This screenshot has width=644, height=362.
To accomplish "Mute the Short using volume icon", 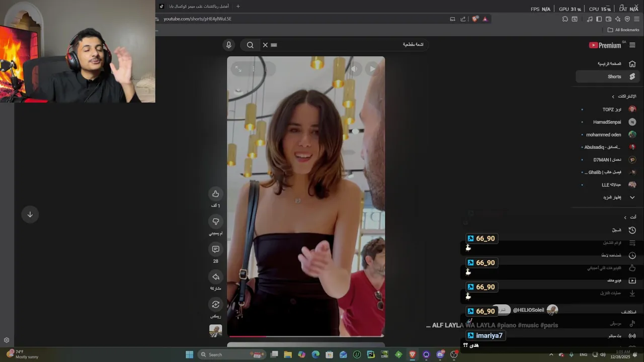I will [354, 69].
